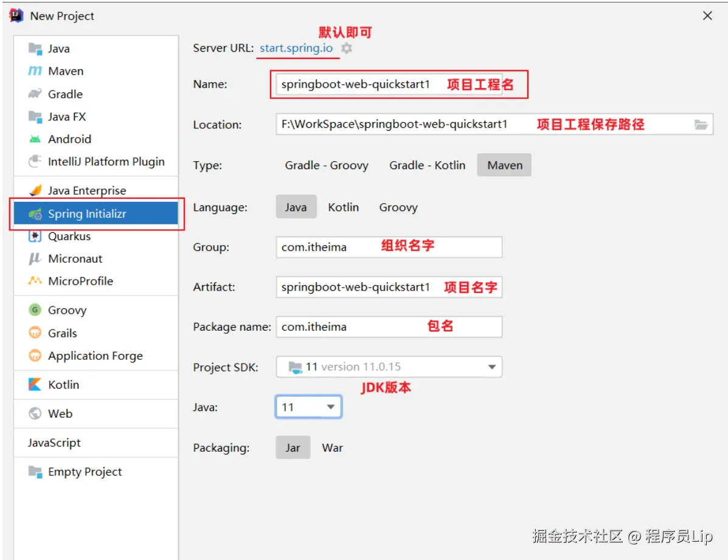Click the Kotlin logo icon
The image size is (728, 560).
35,384
